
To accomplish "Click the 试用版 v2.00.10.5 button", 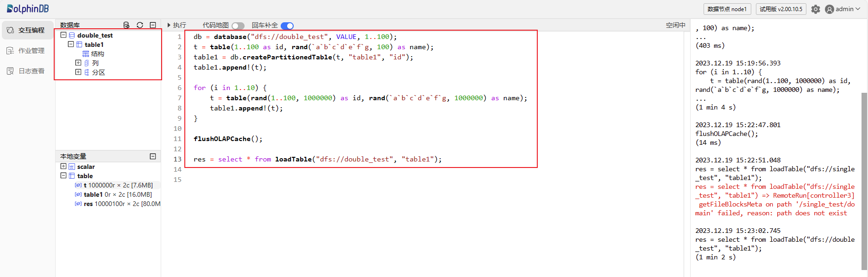I will pyautogui.click(x=780, y=9).
